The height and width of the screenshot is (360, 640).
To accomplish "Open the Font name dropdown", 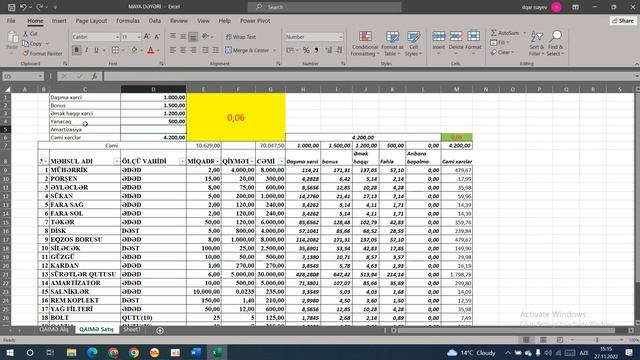I will [x=117, y=37].
